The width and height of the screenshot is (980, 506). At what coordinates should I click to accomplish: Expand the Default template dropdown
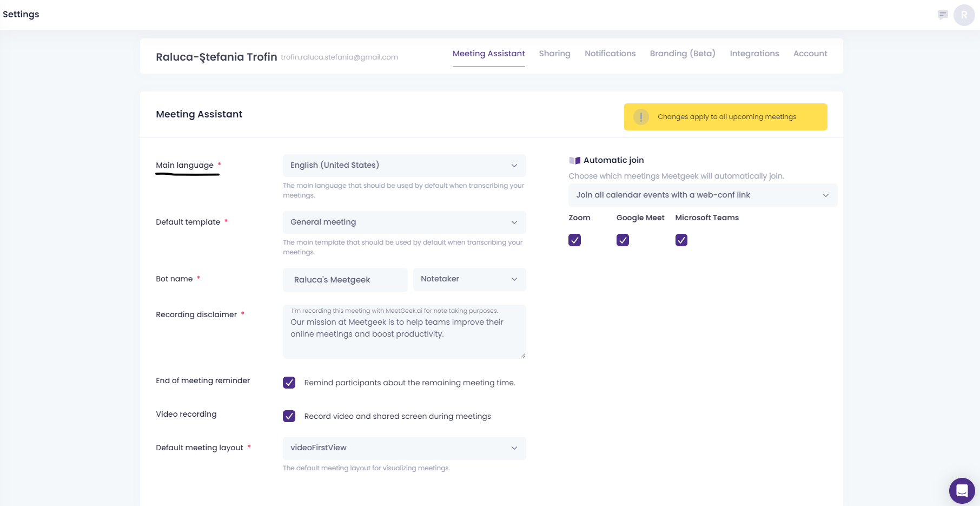point(404,222)
